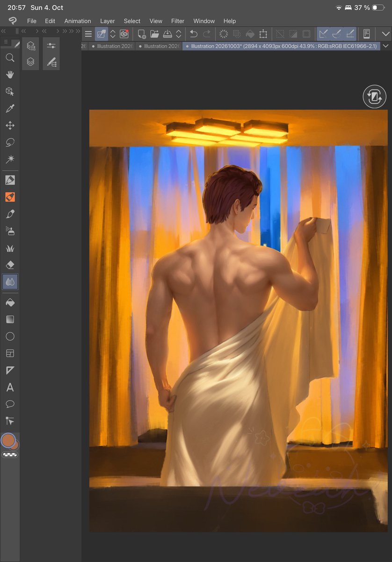Open the Layer menu
The height and width of the screenshot is (562, 392).
tap(108, 21)
